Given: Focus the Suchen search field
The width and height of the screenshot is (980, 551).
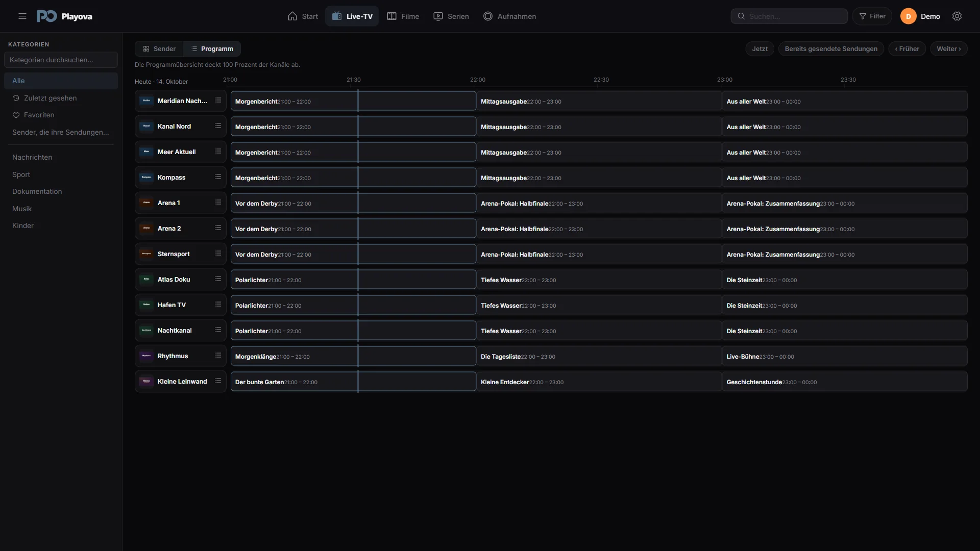Looking at the screenshot, I should 789,16.
